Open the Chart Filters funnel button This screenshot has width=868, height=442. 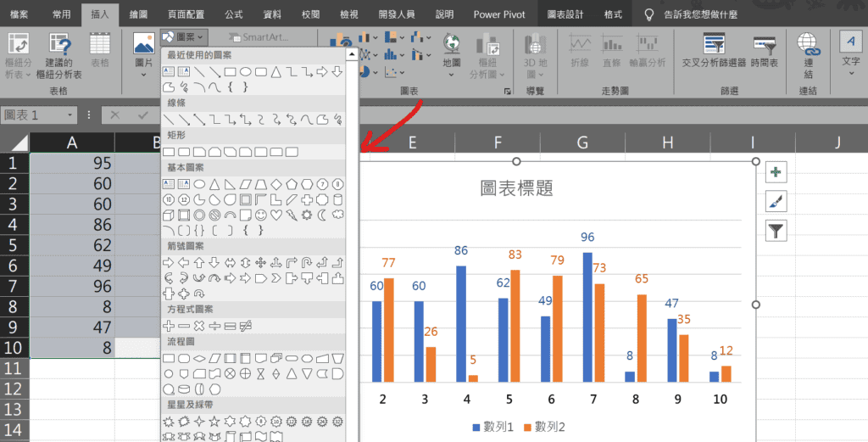pos(776,230)
